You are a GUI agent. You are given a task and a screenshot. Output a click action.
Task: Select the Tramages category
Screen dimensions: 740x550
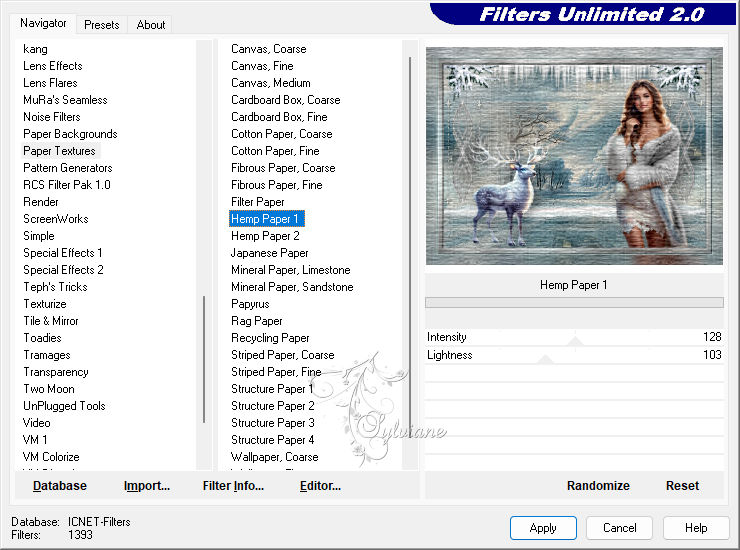(47, 355)
